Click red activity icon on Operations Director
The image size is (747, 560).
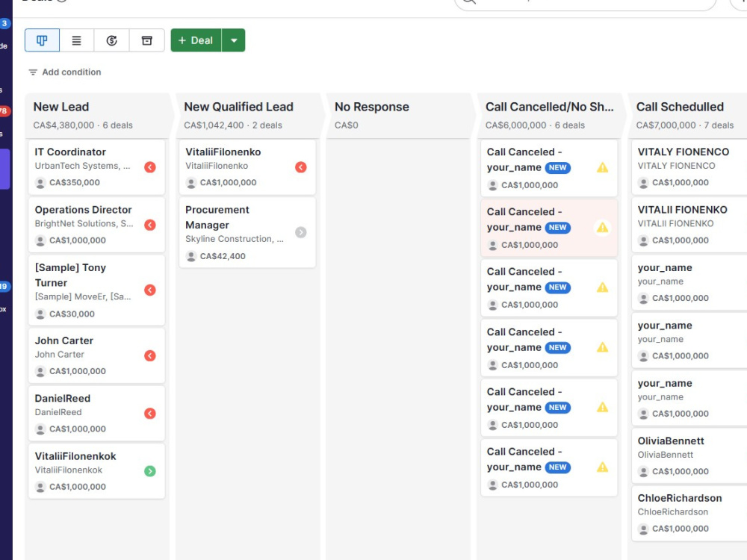click(x=150, y=225)
